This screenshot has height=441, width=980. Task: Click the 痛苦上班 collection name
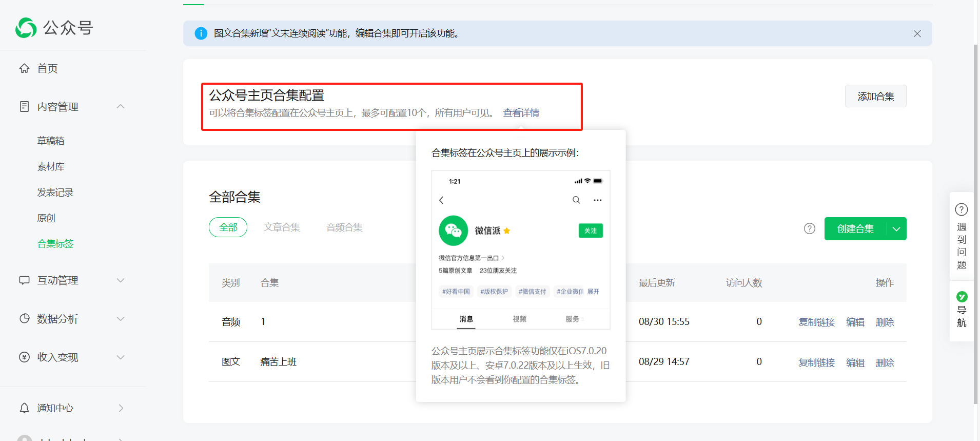coord(278,361)
